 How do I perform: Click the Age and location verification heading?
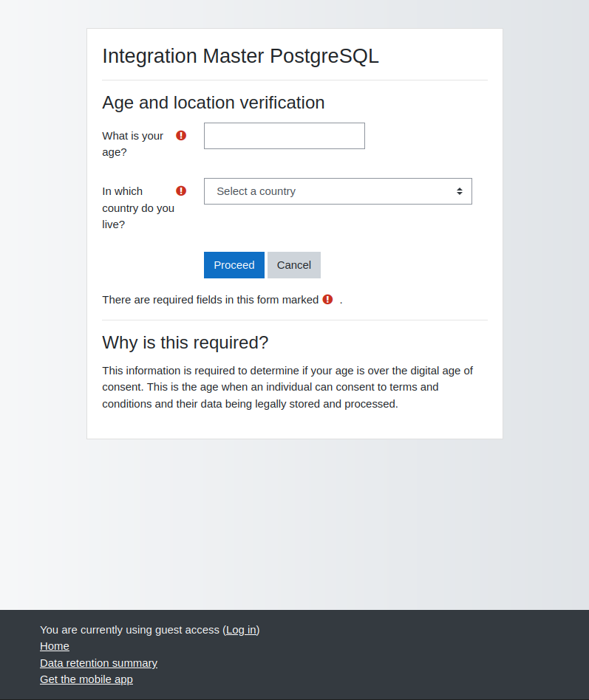pos(213,103)
